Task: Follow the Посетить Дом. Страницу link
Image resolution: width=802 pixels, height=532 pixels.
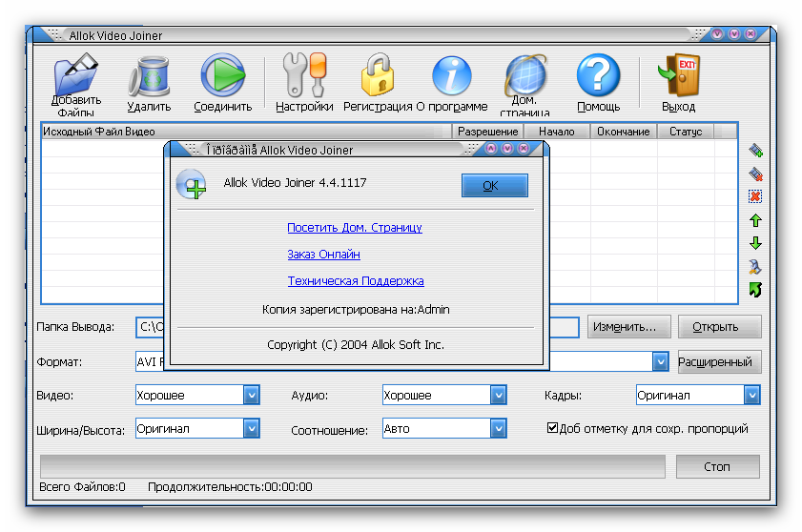Action: (x=355, y=228)
